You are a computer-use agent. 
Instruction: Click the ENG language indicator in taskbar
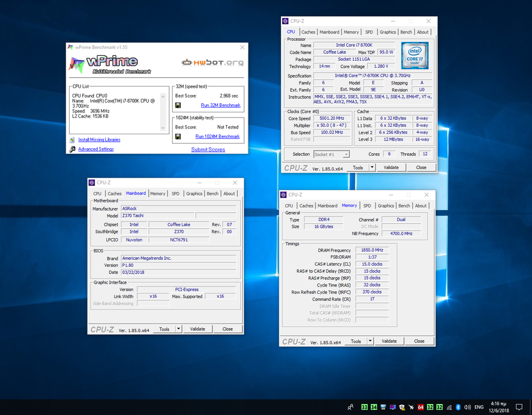point(479,407)
